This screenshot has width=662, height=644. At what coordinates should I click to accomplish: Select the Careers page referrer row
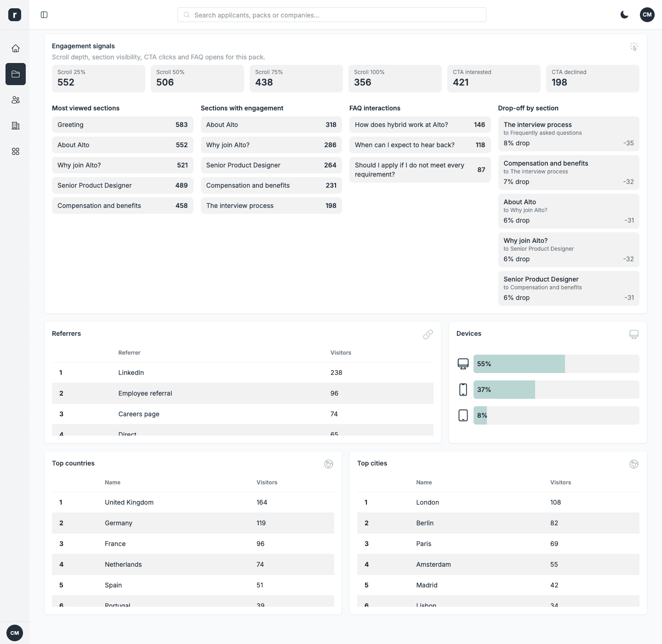point(243,414)
